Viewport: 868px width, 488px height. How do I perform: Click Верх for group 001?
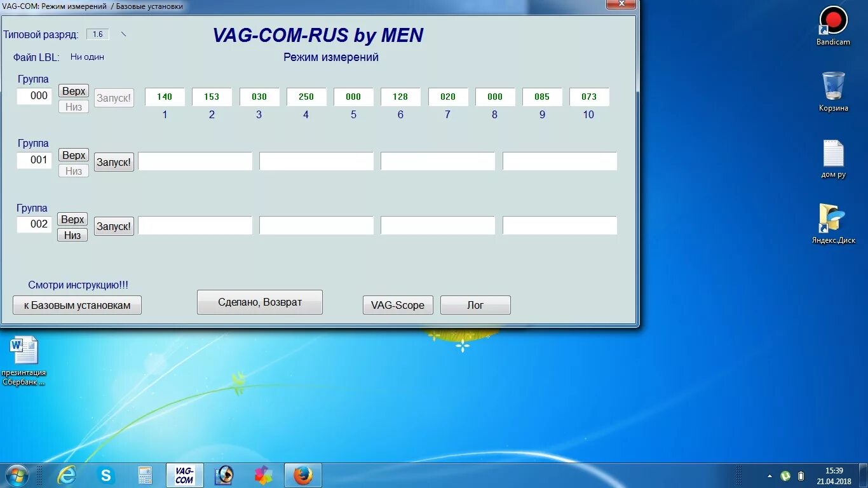click(74, 155)
